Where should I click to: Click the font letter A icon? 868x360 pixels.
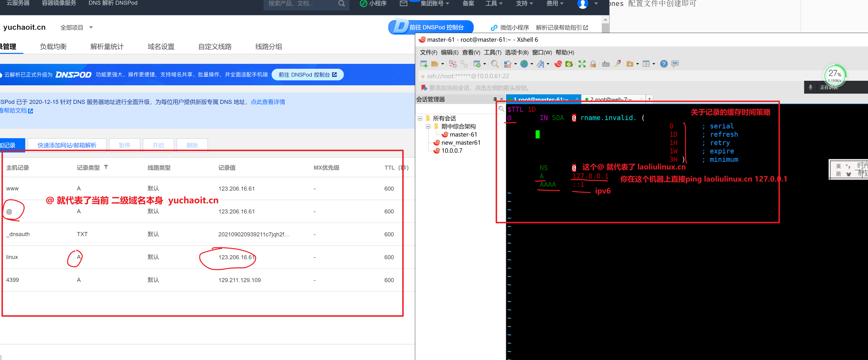[540, 64]
